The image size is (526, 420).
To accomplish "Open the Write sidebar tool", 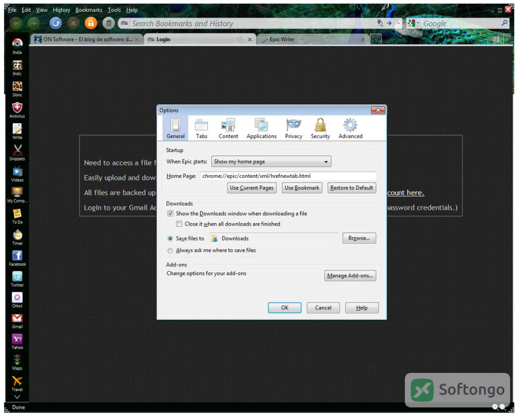I will [17, 131].
